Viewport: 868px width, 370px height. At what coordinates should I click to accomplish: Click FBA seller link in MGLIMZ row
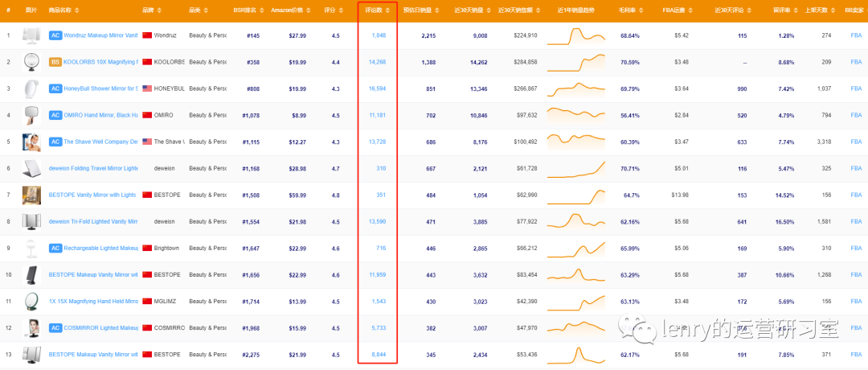856,302
